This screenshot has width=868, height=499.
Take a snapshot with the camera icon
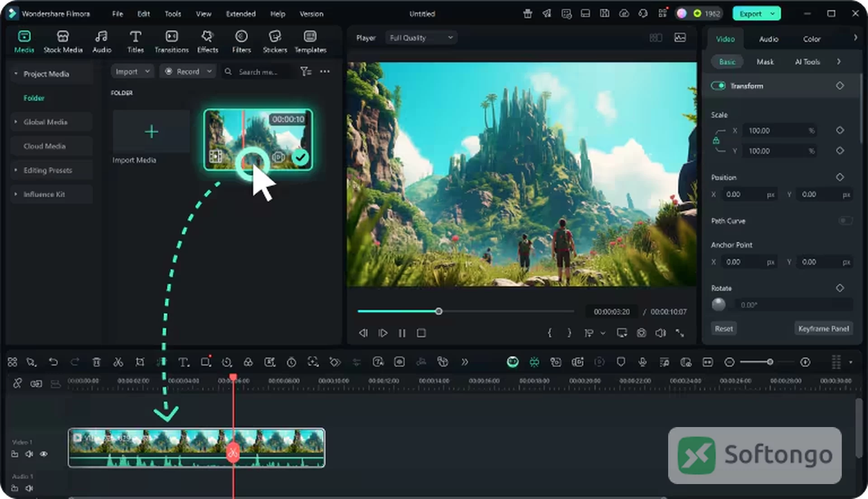[x=641, y=333]
